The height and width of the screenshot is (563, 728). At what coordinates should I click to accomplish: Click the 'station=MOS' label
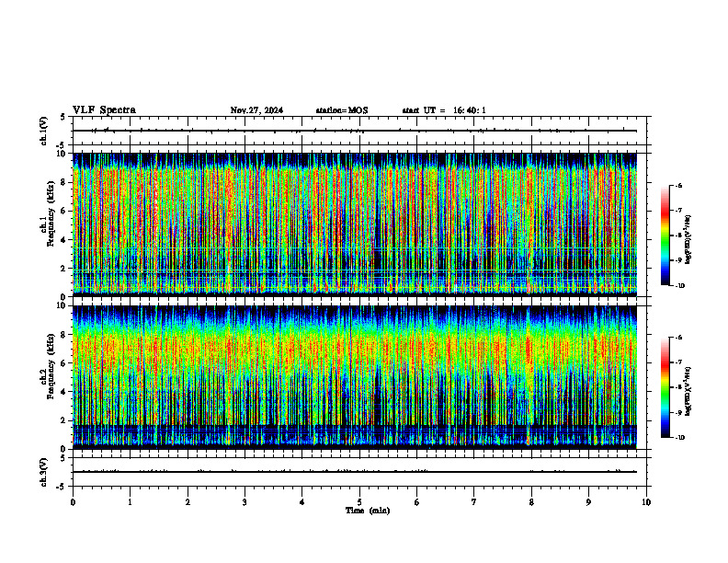pos(342,110)
